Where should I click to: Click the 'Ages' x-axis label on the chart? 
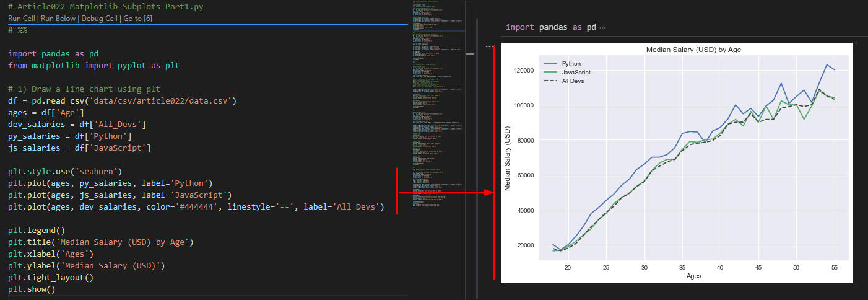pyautogui.click(x=694, y=276)
